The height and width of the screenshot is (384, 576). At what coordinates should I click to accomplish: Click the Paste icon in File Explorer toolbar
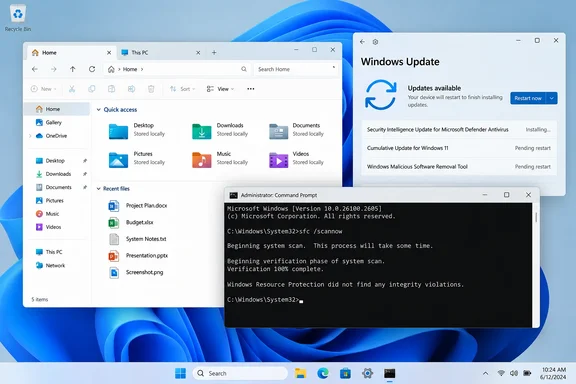pyautogui.click(x=112, y=89)
